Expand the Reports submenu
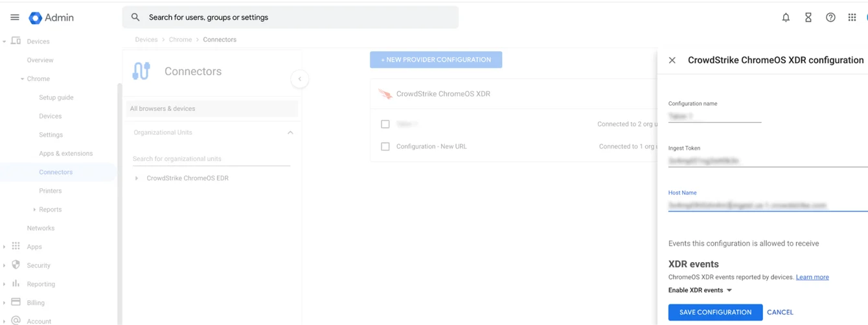This screenshot has height=325, width=868. [x=35, y=210]
